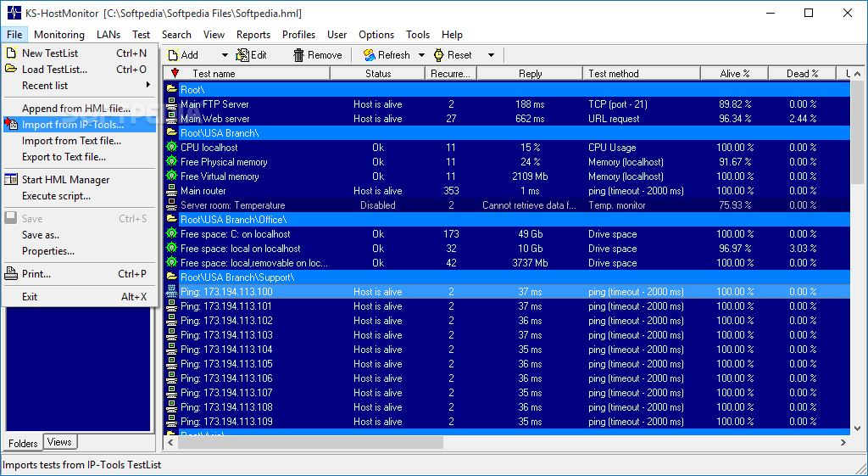This screenshot has height=476, width=868.
Task: Click the Free Virtual memory status icon
Action: pyautogui.click(x=171, y=176)
